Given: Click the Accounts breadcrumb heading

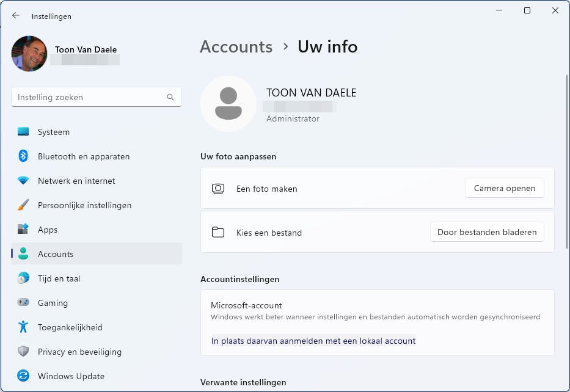Looking at the screenshot, I should (236, 47).
